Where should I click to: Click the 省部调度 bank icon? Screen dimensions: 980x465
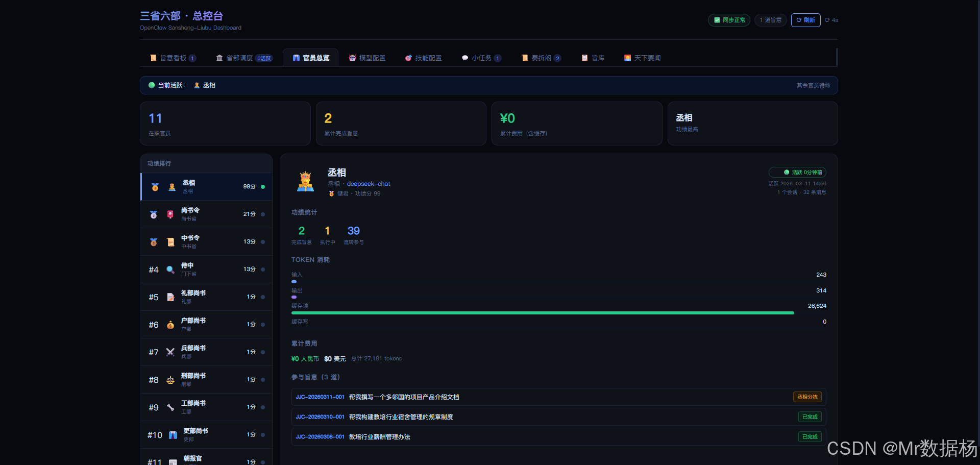tap(219, 58)
